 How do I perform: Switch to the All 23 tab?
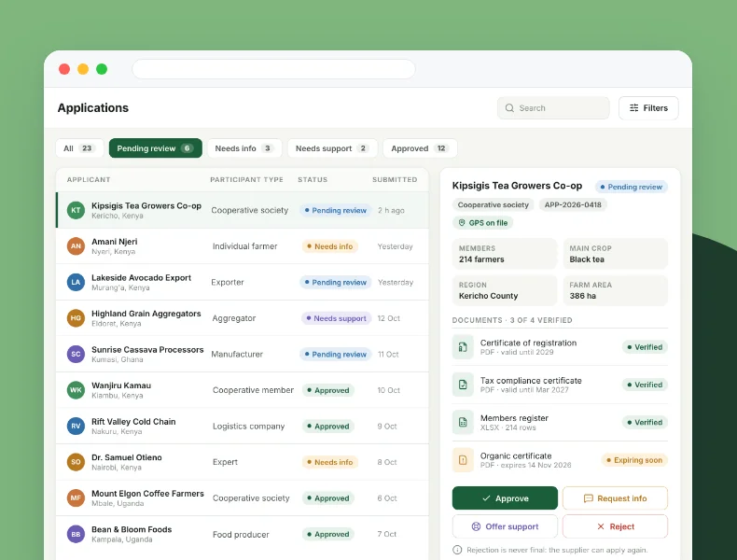point(79,148)
